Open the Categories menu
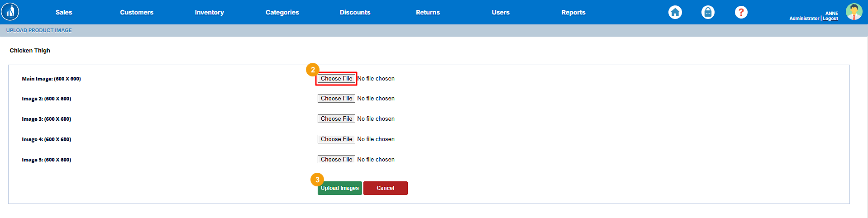This screenshot has height=218, width=868. 282,12
